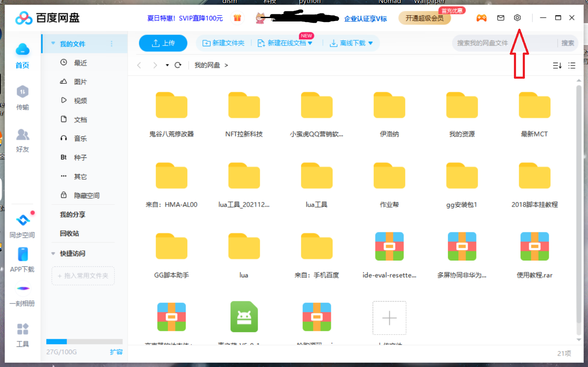This screenshot has width=588, height=367.
Task: Open 一刻相册 album
Action: (x=22, y=295)
